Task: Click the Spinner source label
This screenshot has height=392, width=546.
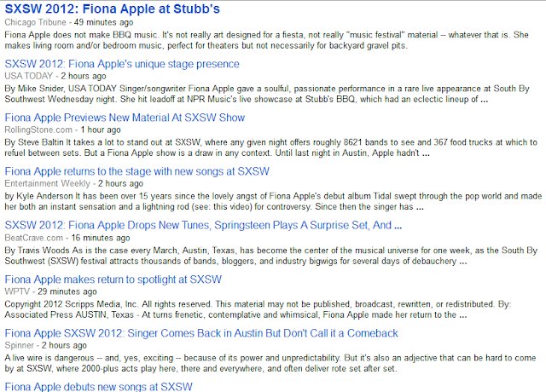Action: point(19,345)
